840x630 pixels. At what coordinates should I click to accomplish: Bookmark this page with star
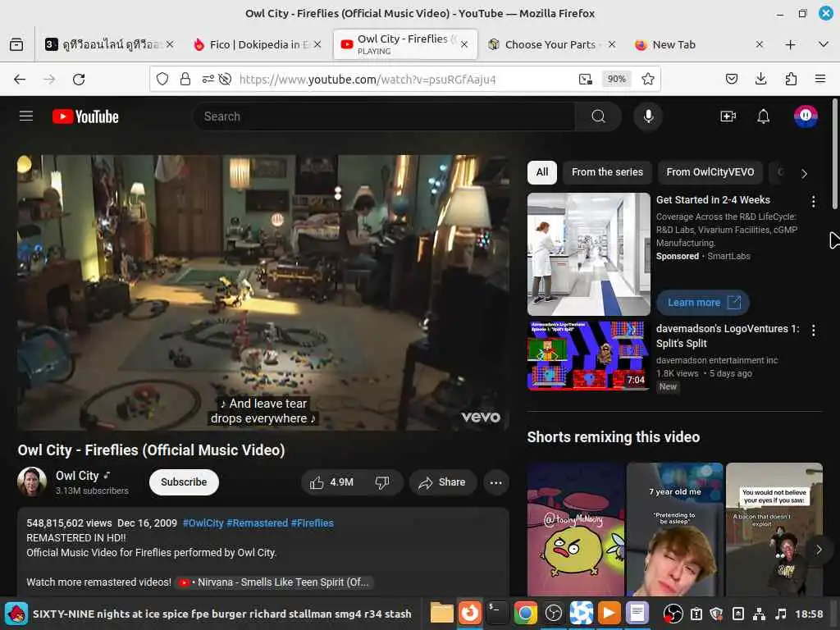pyautogui.click(x=648, y=80)
